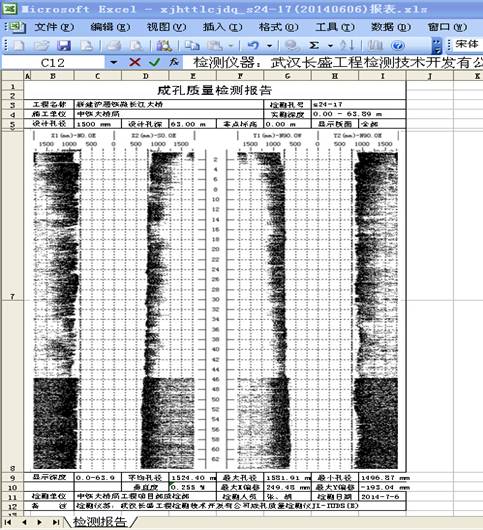483x530 pixels.
Task: Click the insert function fx button
Action: click(174, 62)
